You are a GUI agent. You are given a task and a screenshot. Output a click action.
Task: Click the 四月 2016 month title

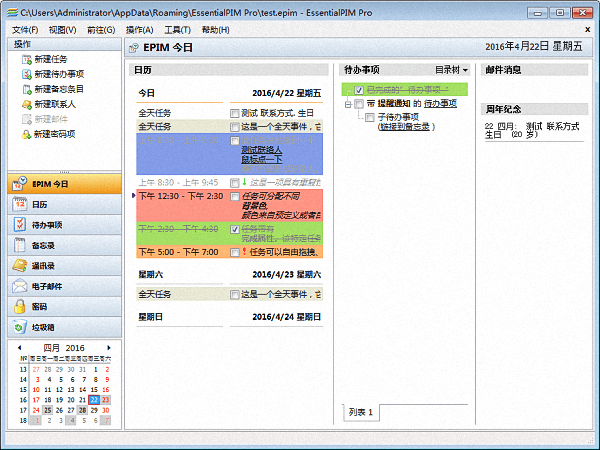tap(64, 348)
